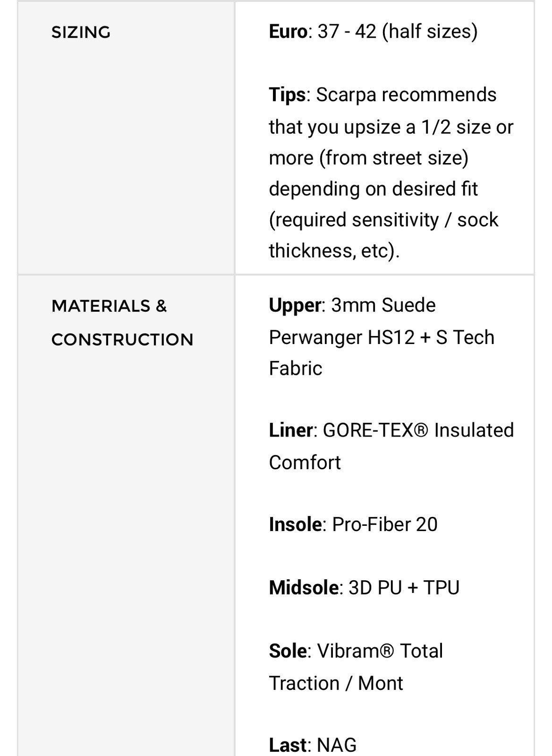Click the 3mm Suede text

(x=383, y=305)
